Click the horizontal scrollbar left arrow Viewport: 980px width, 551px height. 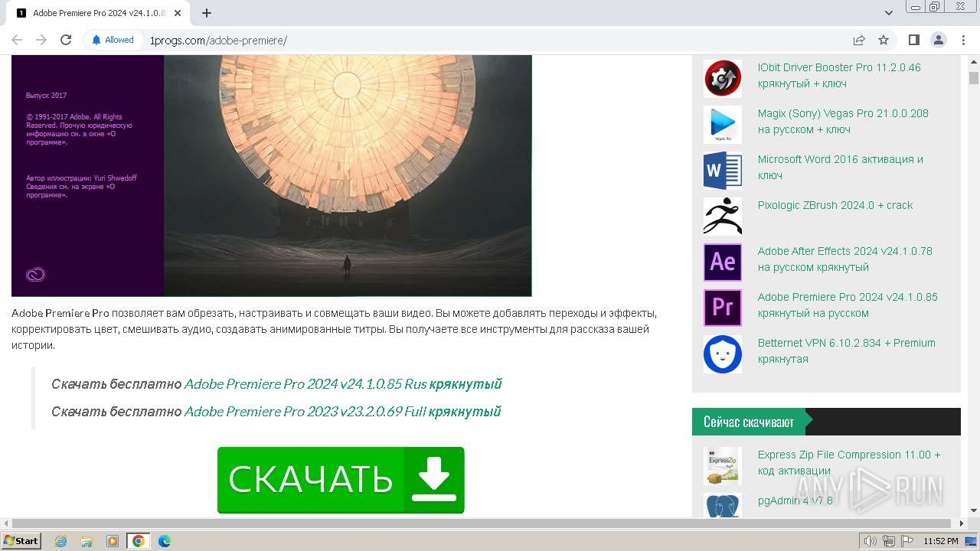pyautogui.click(x=6, y=523)
